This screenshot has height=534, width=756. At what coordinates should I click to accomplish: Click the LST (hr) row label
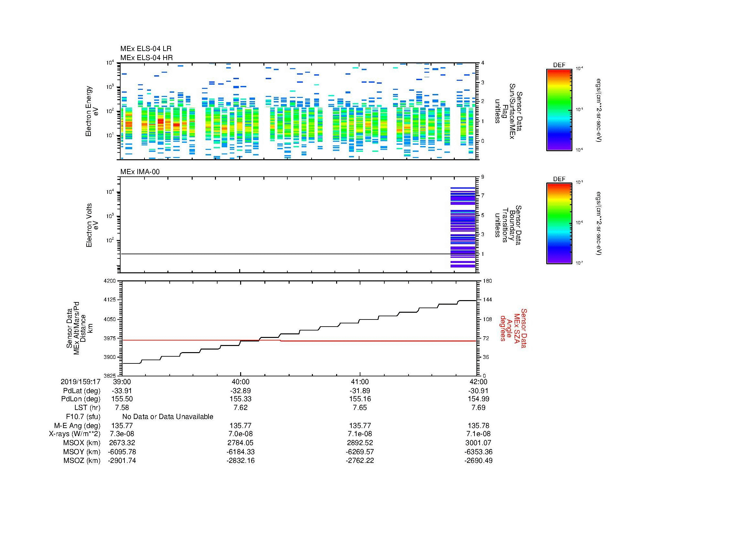(87, 408)
